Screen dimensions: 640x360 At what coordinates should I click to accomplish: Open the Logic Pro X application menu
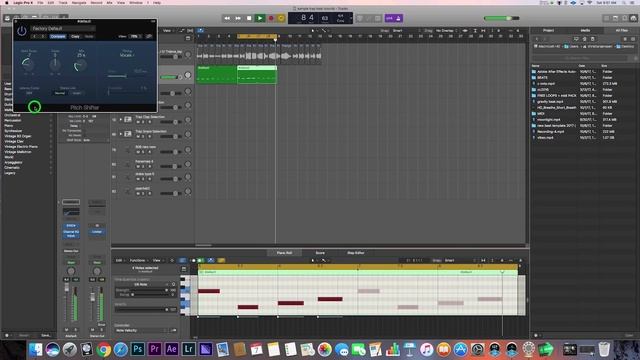pos(23,2)
